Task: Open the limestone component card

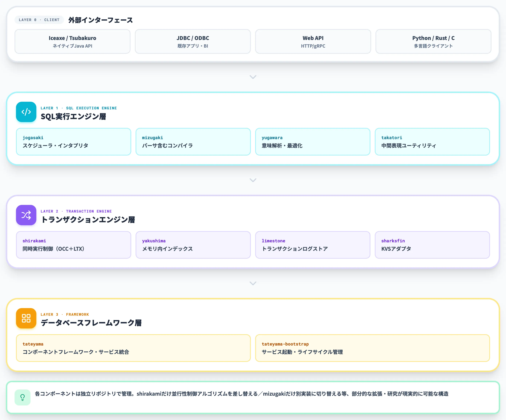Action: pyautogui.click(x=313, y=245)
